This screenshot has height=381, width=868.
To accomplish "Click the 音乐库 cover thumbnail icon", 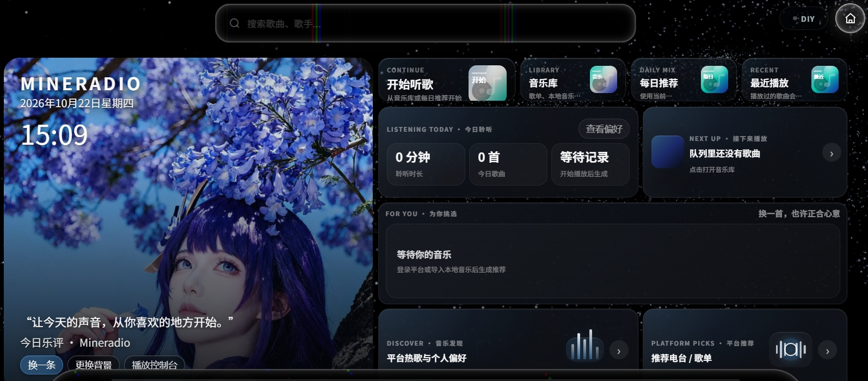I will tap(604, 79).
